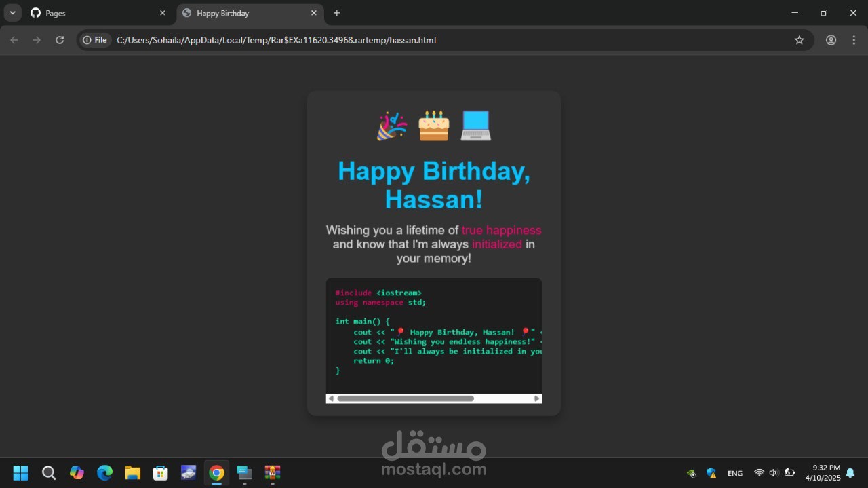Go back to previous page

[14, 40]
